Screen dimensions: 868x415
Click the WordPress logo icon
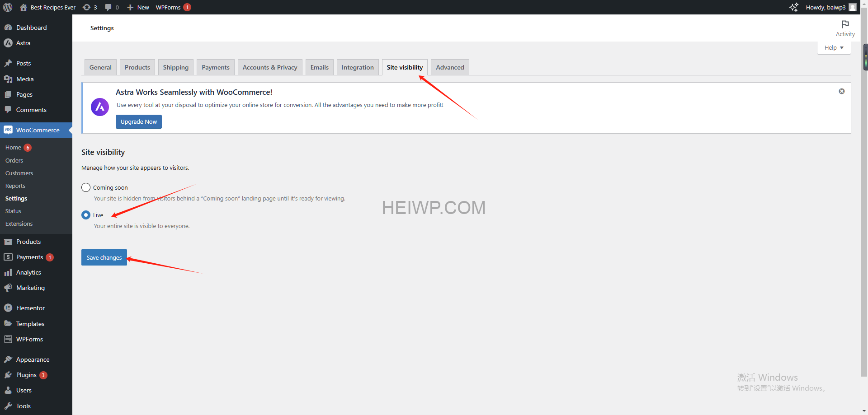click(x=8, y=7)
